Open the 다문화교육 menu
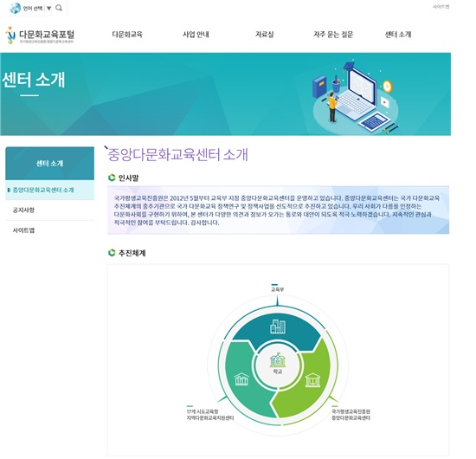The height and width of the screenshot is (459, 476). tap(127, 35)
